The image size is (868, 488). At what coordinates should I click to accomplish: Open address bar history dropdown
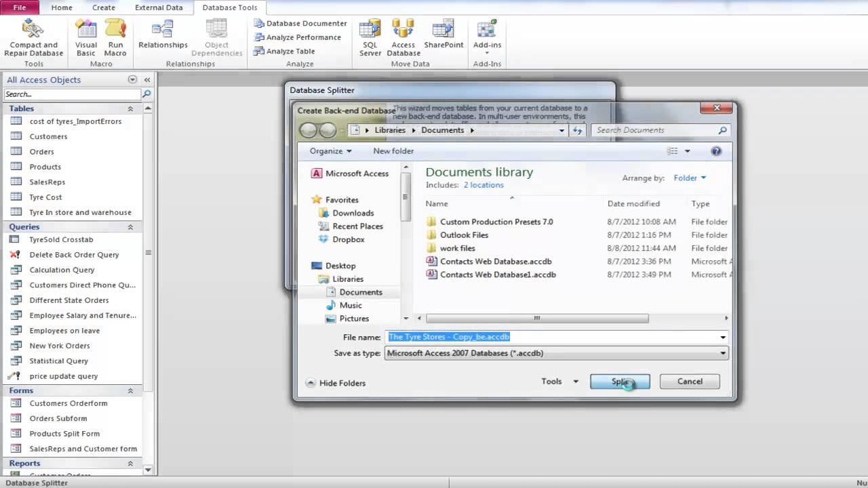[561, 130]
